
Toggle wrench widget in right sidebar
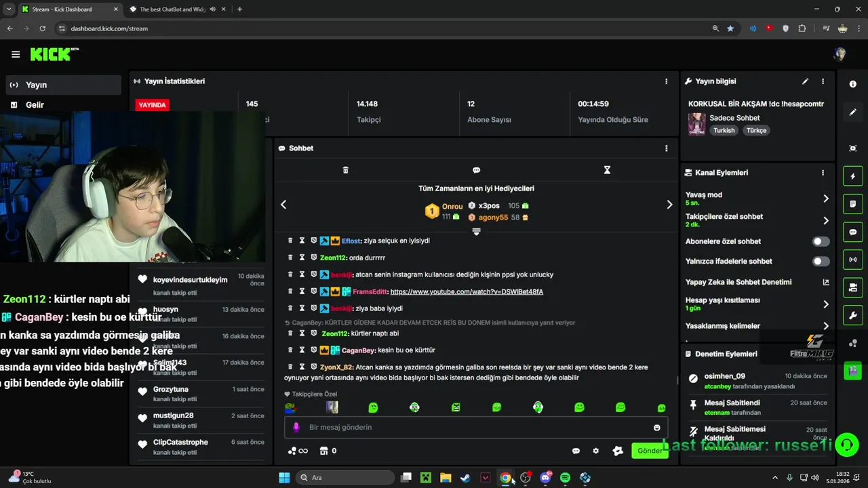[x=852, y=315]
